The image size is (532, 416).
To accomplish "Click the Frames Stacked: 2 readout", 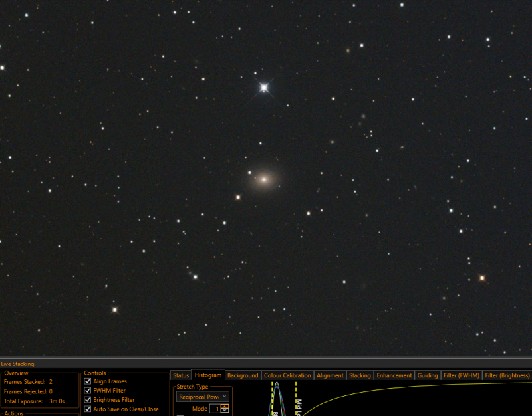I will [28, 381].
